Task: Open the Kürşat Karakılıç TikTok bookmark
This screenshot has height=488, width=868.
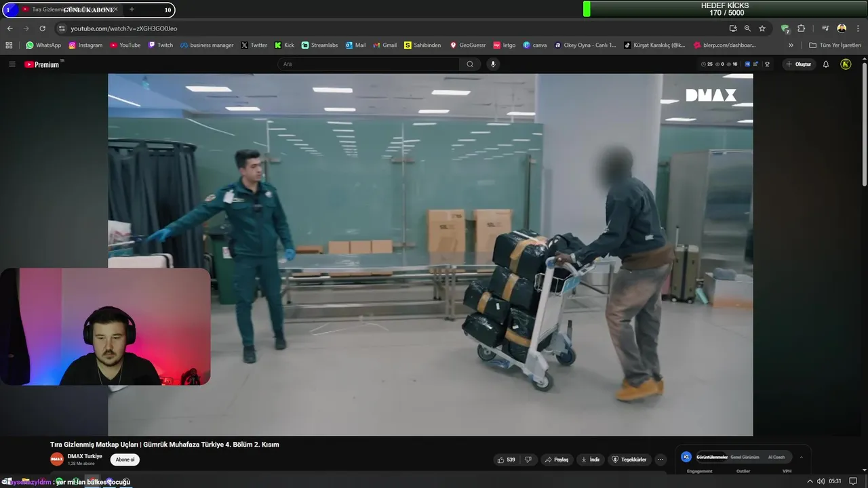Action: click(x=654, y=45)
